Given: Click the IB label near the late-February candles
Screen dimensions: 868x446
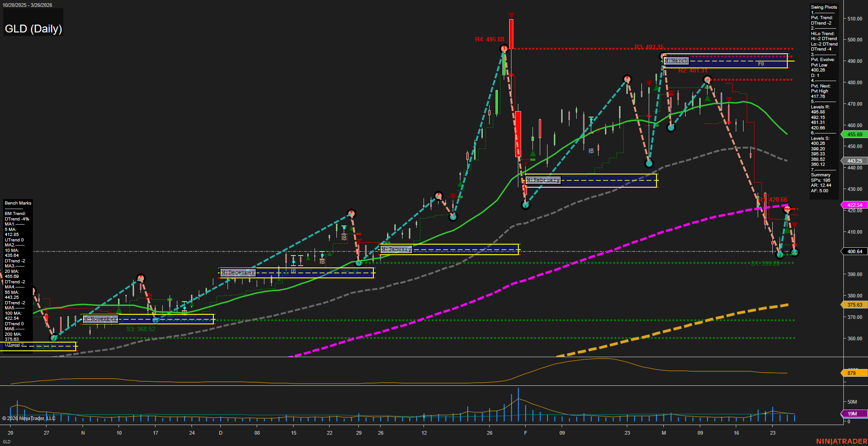Looking at the screenshot, I should click(x=591, y=150).
